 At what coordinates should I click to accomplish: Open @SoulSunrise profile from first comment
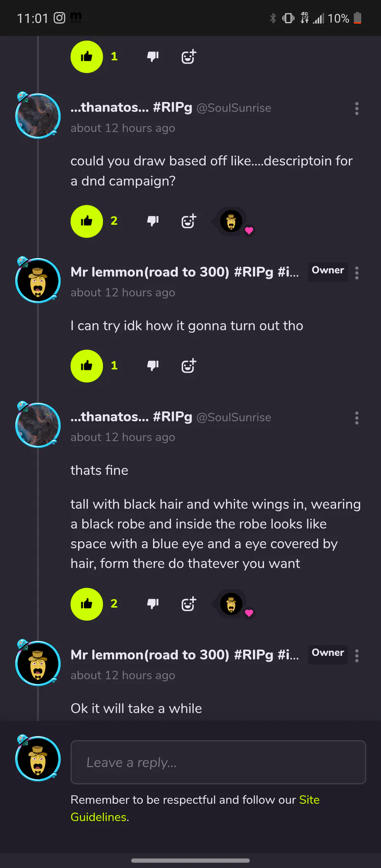(234, 108)
